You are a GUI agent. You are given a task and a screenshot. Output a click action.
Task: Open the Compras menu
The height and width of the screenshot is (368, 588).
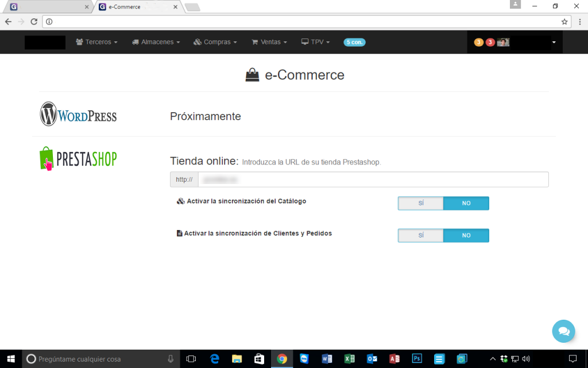(x=215, y=42)
